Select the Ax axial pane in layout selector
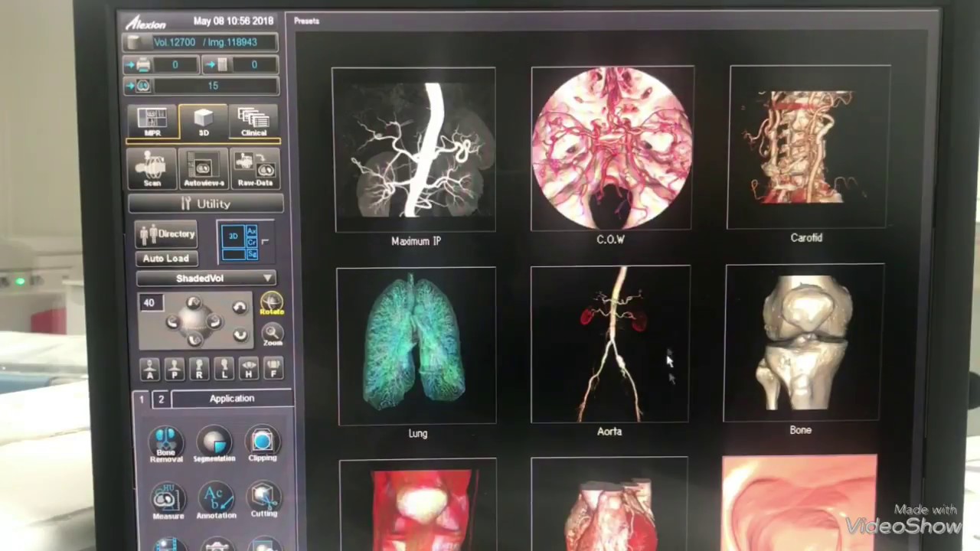This screenshot has height=551, width=980. tap(251, 231)
